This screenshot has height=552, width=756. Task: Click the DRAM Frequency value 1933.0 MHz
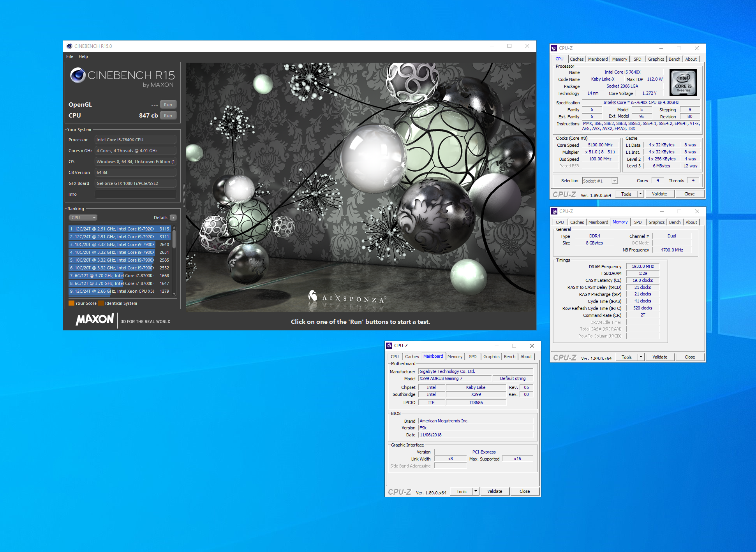(x=643, y=266)
